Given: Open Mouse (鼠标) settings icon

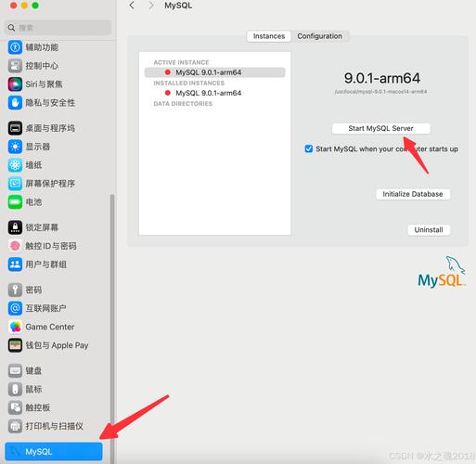Looking at the screenshot, I should click(15, 389).
